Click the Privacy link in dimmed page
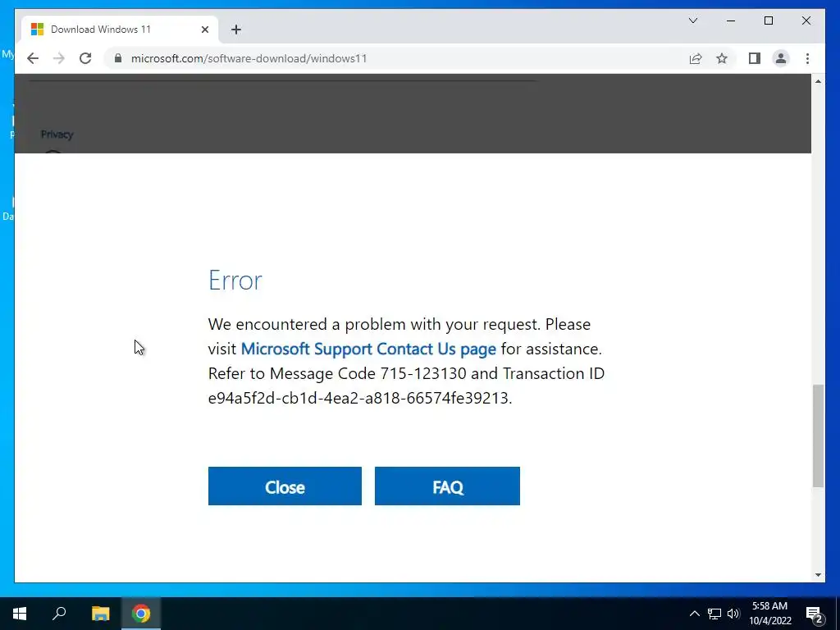This screenshot has width=840, height=630. click(x=57, y=135)
